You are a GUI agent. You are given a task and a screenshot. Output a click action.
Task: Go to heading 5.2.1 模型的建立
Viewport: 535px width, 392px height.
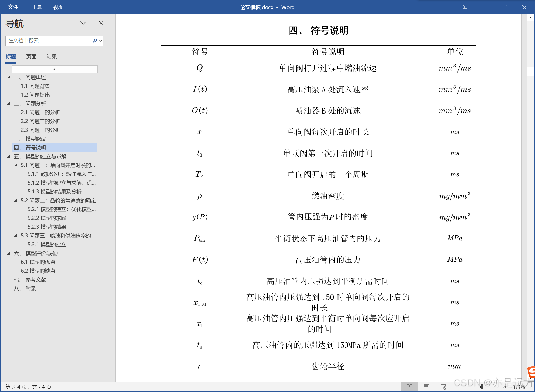coord(62,209)
